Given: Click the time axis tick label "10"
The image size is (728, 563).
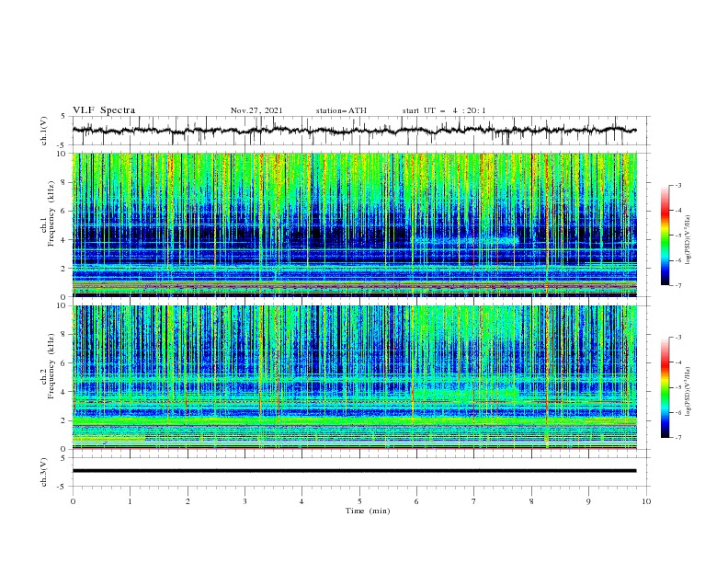Looking at the screenshot, I should click(646, 501).
